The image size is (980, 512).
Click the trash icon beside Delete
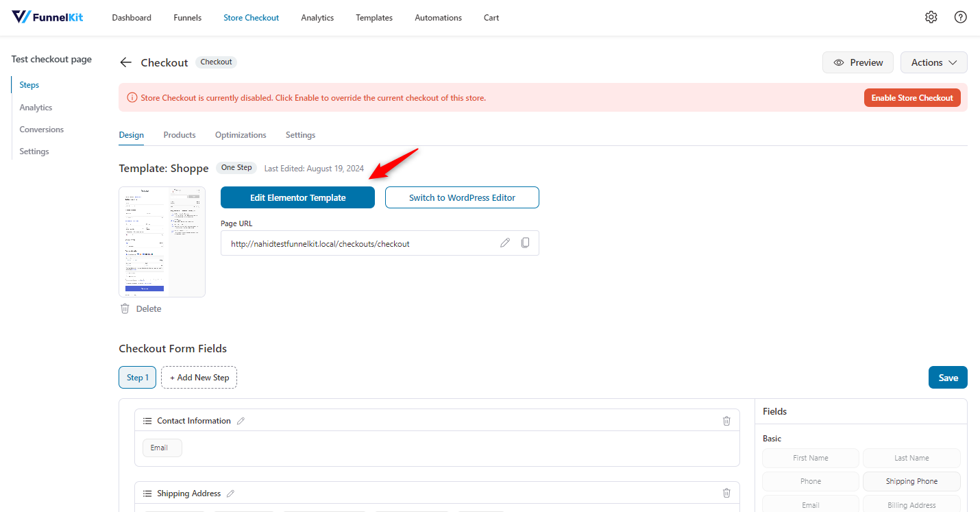[x=125, y=308]
